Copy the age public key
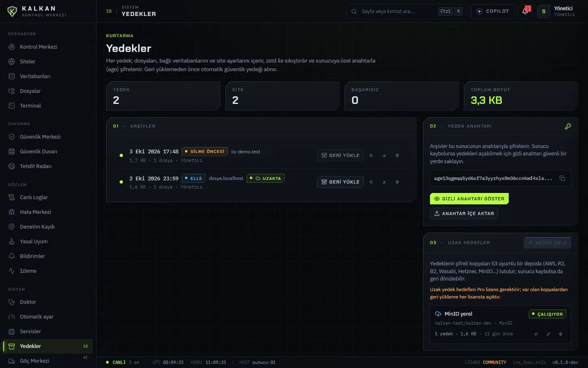Viewport: 588px width, 368px height. coord(562,178)
